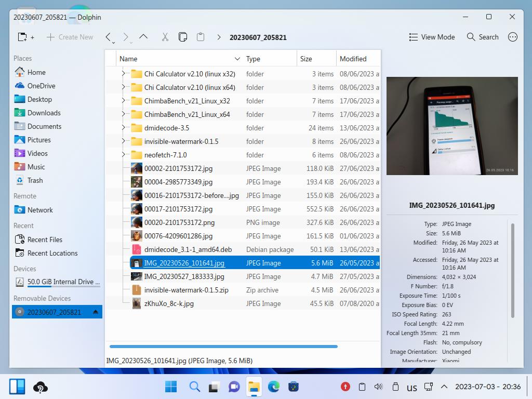
Task: Open Home in Places
Action: tap(56, 72)
